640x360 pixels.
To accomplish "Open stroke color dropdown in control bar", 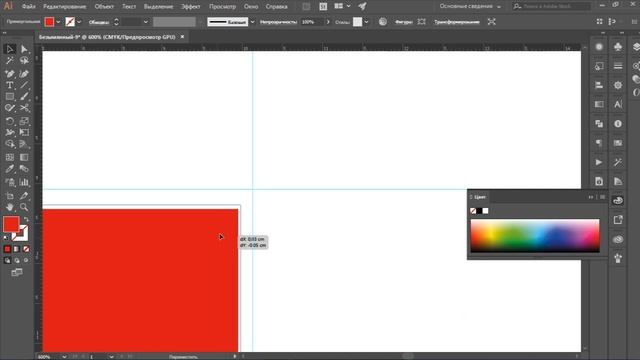I will [79, 22].
